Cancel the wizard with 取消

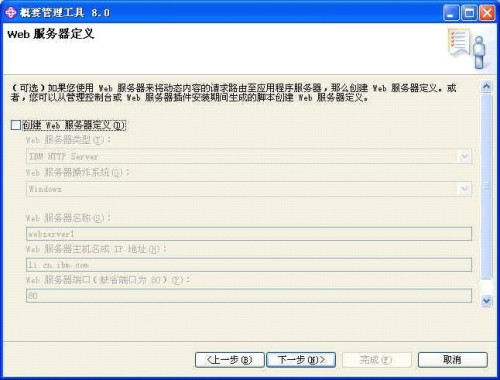(453, 360)
